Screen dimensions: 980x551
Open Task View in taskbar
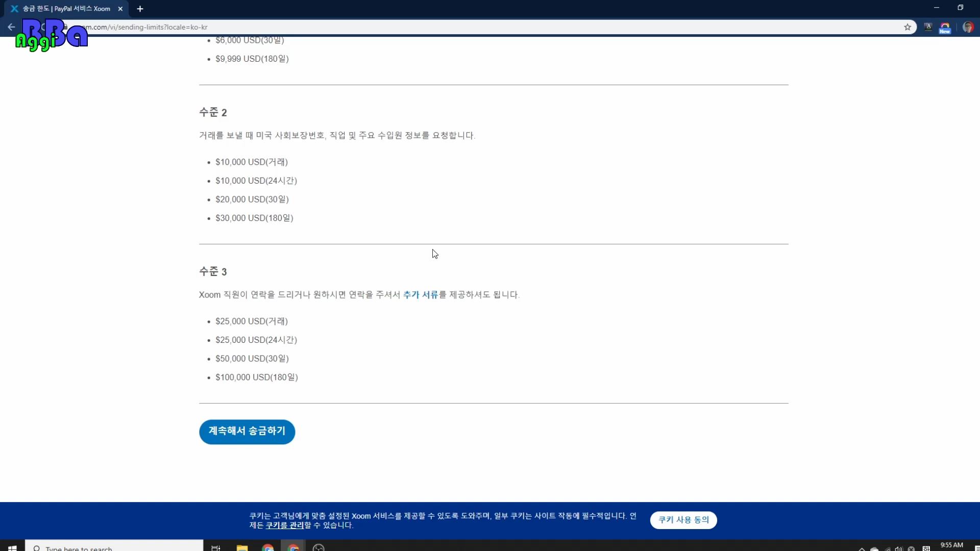[216, 548]
